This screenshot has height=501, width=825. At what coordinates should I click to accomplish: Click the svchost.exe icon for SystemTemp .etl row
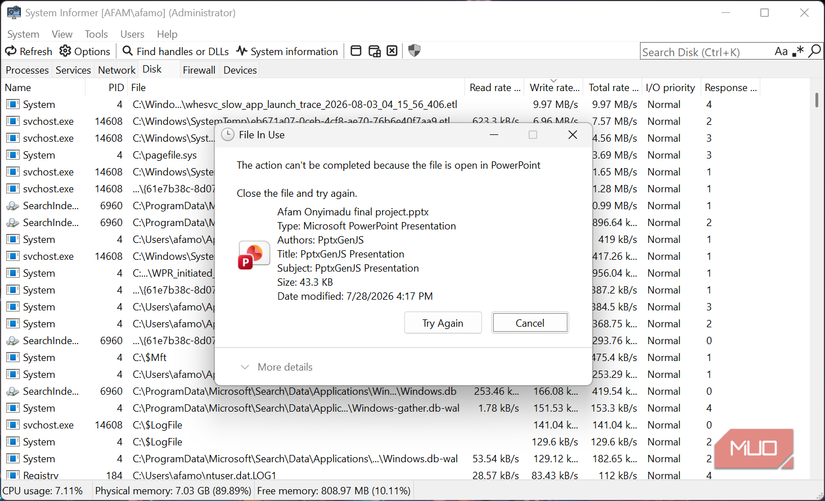click(x=13, y=121)
